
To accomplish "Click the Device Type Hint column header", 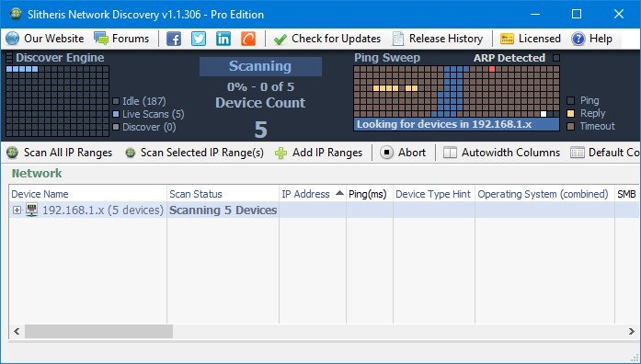I will (434, 194).
